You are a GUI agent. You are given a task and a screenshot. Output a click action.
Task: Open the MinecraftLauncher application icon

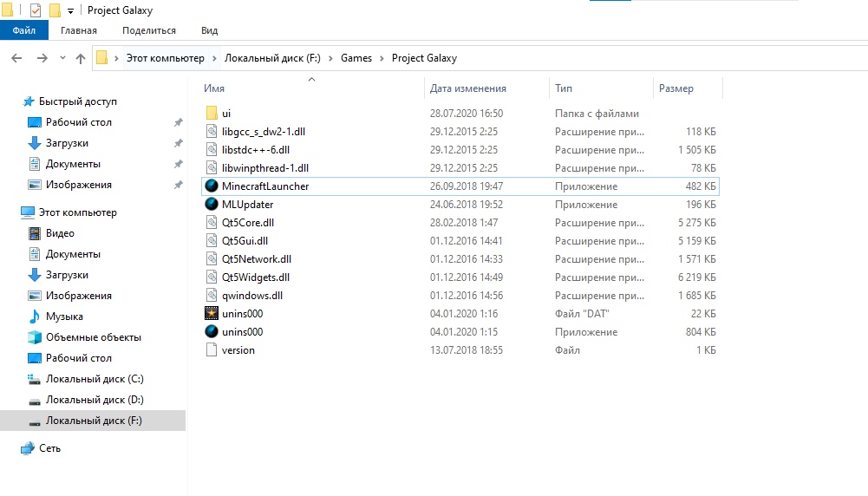[211, 186]
